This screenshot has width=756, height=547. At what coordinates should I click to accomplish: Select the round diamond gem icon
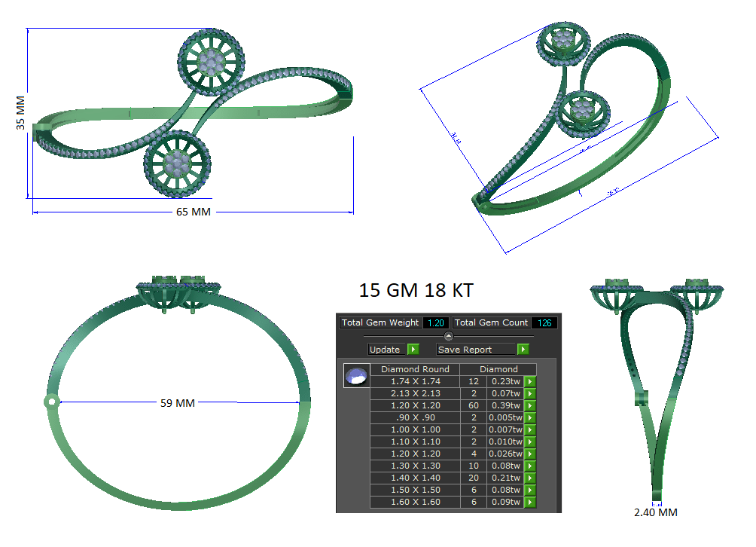point(356,376)
